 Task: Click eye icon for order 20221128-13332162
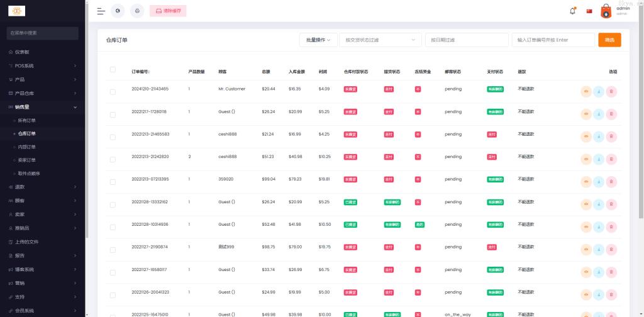point(586,204)
